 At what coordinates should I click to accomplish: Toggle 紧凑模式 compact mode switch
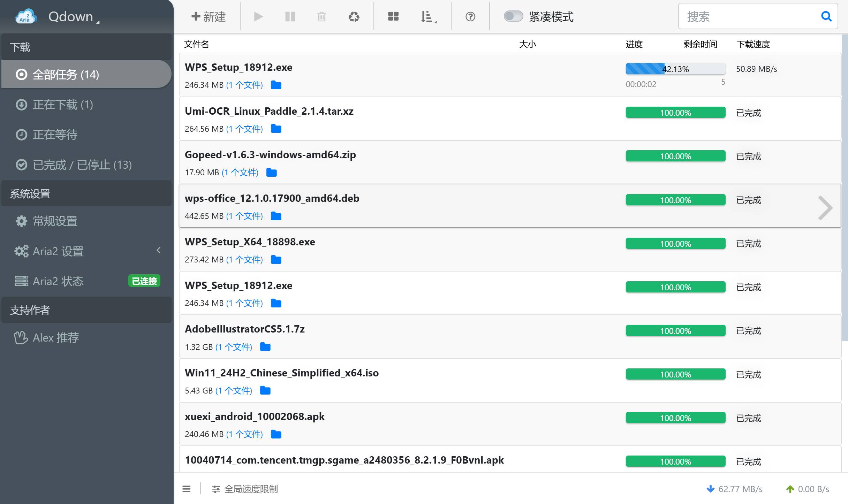pyautogui.click(x=513, y=16)
